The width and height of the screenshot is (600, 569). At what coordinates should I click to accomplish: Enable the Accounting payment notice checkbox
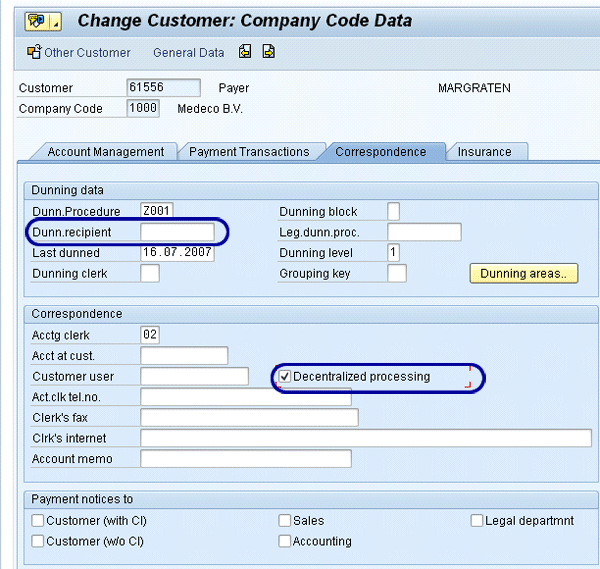(x=285, y=542)
